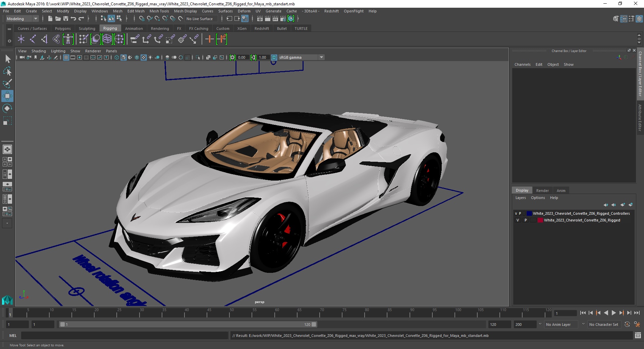This screenshot has width=644, height=349.
Task: Open the viewport Shading menu
Action: click(x=39, y=51)
